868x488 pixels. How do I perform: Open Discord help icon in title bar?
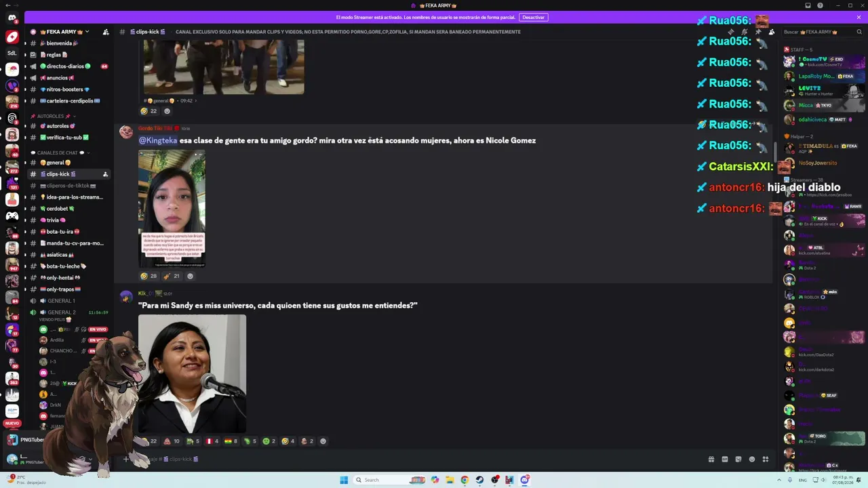tap(820, 5)
